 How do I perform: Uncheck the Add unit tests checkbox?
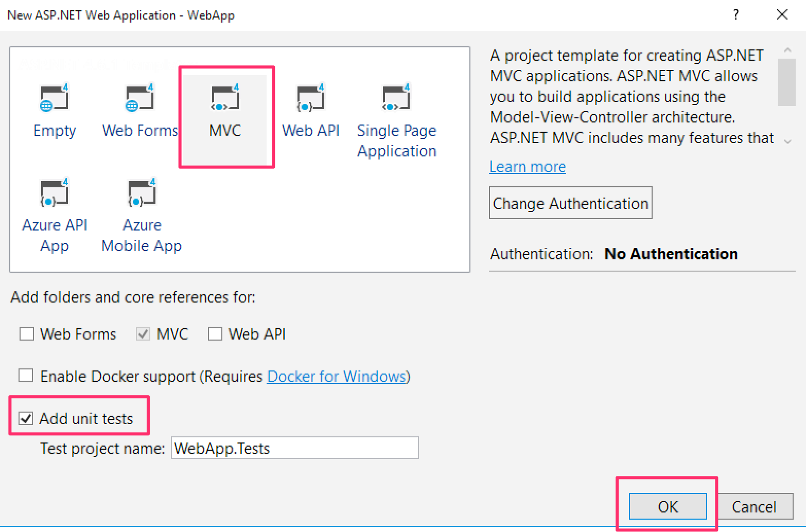26,418
